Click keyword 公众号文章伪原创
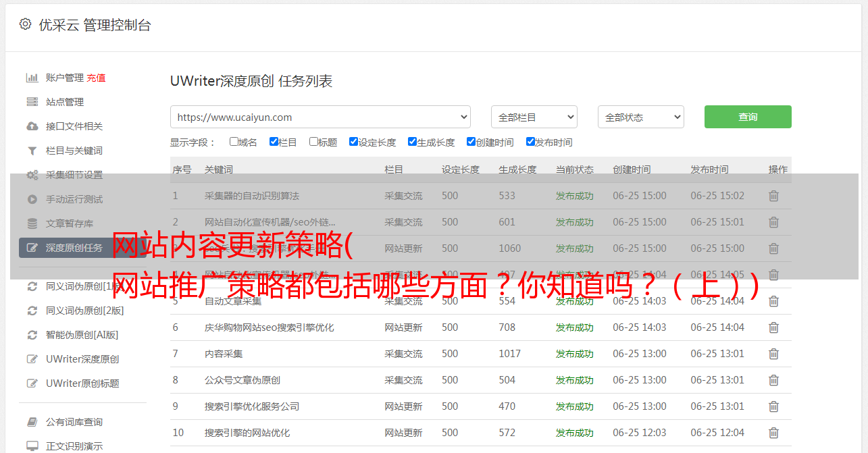Screen dimensions: 868x453 [242, 380]
